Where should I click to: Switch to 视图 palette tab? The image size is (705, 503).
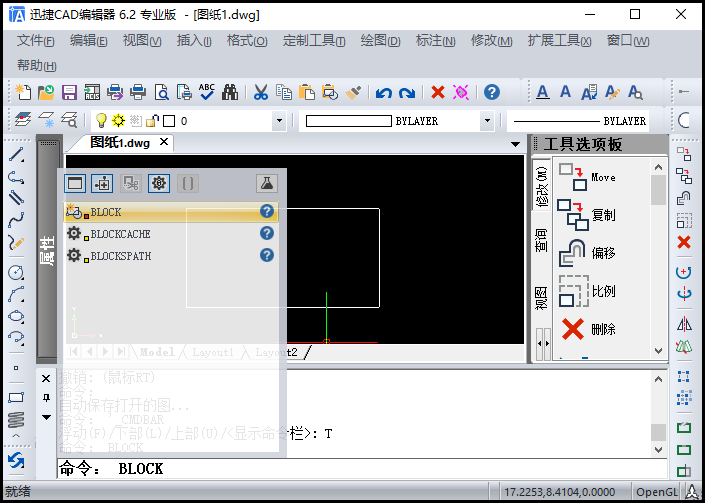[541, 298]
